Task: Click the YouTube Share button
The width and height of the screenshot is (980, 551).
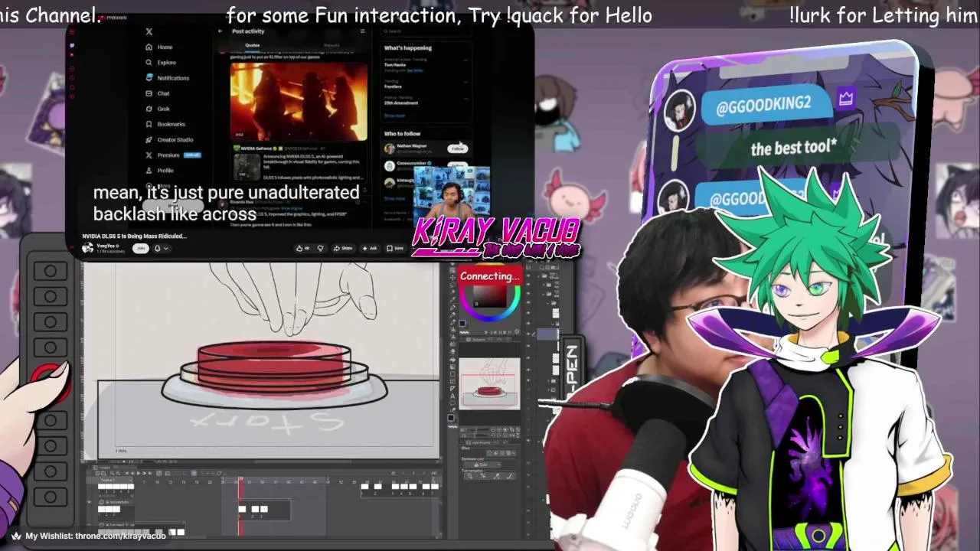Action: [343, 248]
